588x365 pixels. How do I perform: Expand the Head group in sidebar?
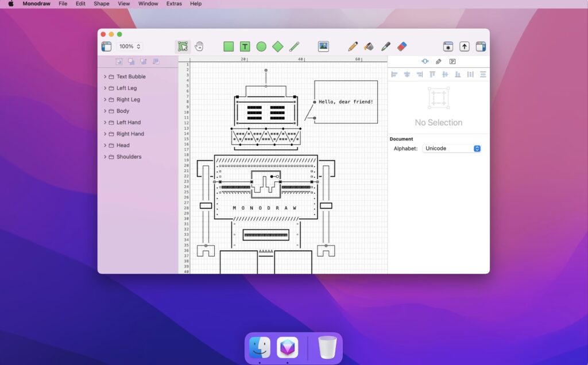tap(105, 145)
